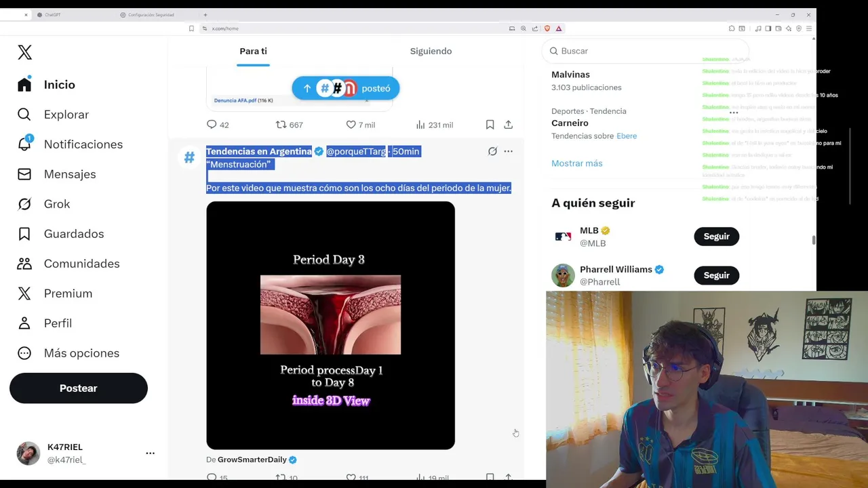
Task: Switch to the Siguiendo tab
Action: (x=431, y=51)
